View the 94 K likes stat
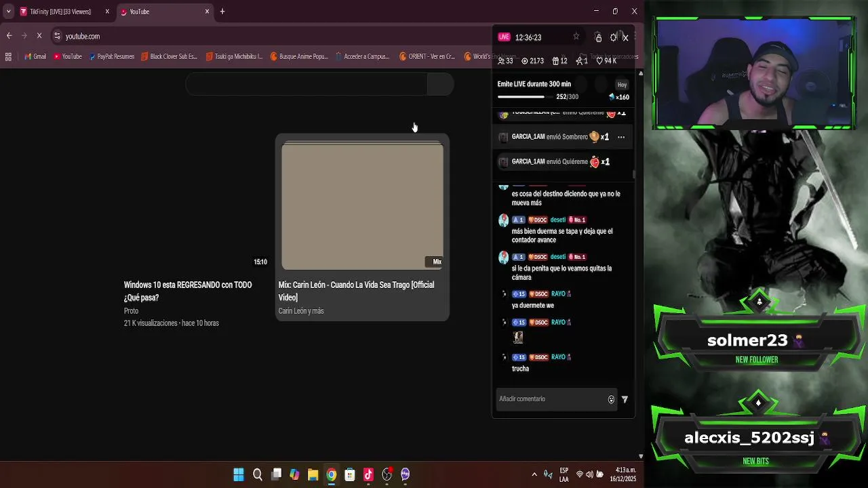The width and height of the screenshot is (868, 488). click(x=606, y=61)
